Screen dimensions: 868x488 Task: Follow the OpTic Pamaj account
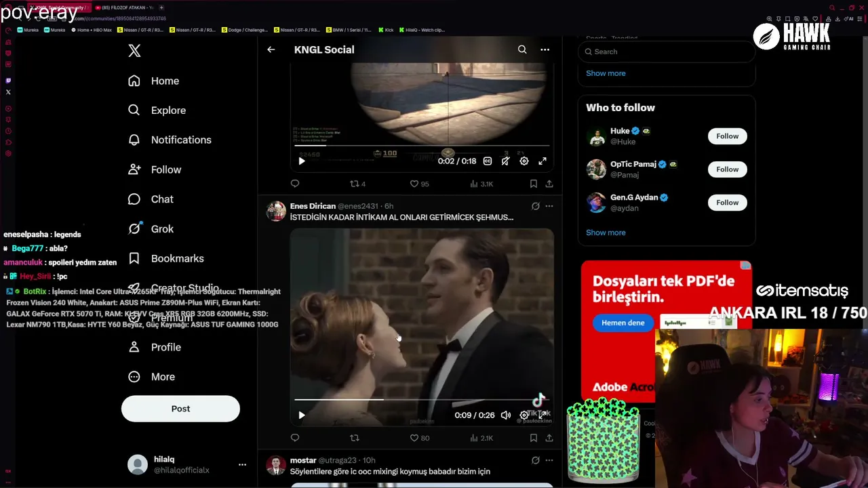(x=727, y=169)
